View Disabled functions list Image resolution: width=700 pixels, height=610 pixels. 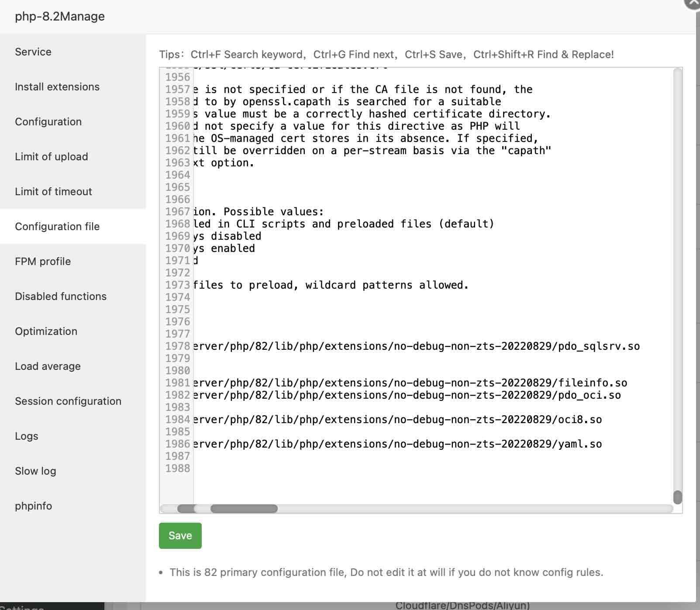pyautogui.click(x=61, y=296)
